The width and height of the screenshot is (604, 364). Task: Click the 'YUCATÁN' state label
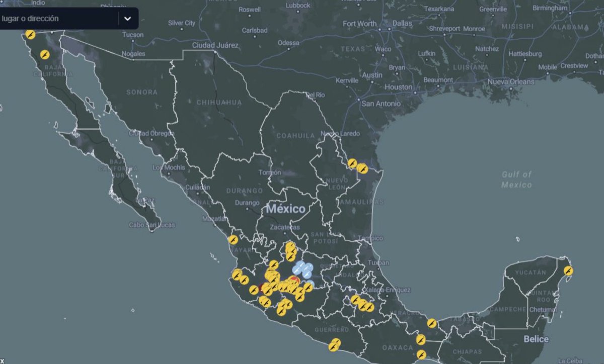pyautogui.click(x=531, y=272)
